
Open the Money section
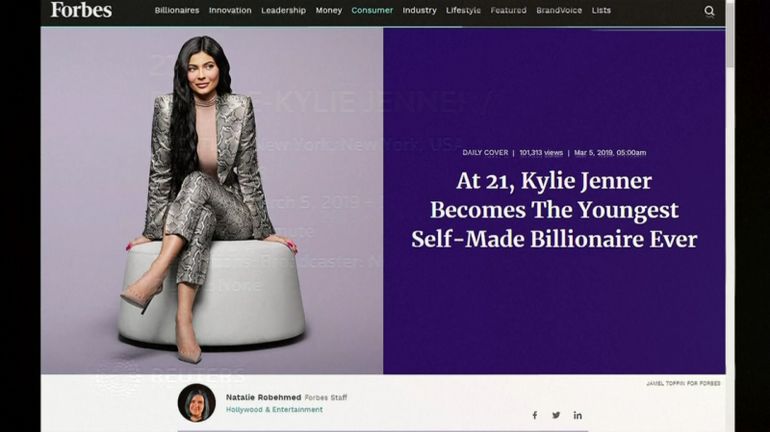[329, 10]
